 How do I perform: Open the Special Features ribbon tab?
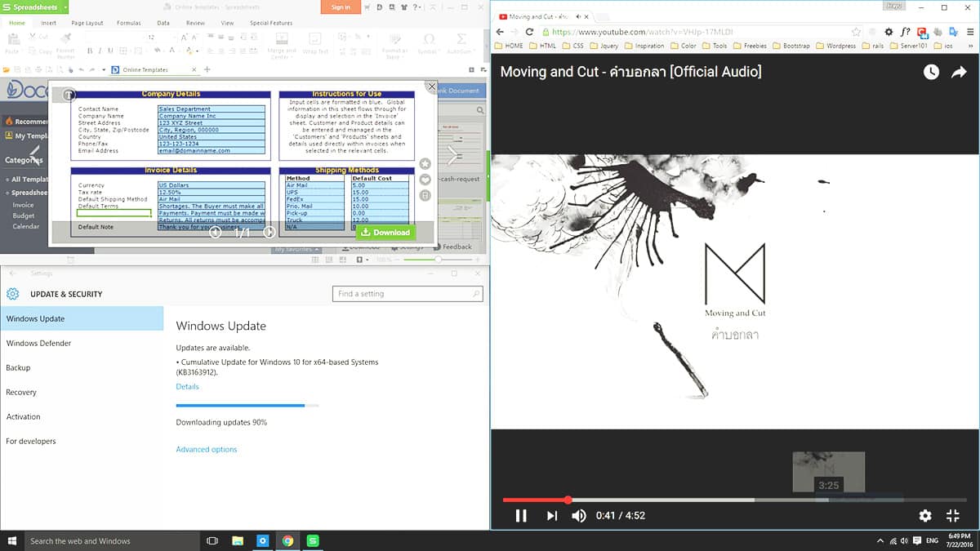tap(271, 23)
